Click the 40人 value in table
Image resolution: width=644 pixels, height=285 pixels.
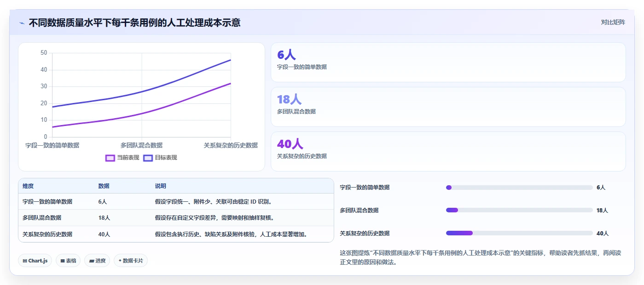point(104,234)
